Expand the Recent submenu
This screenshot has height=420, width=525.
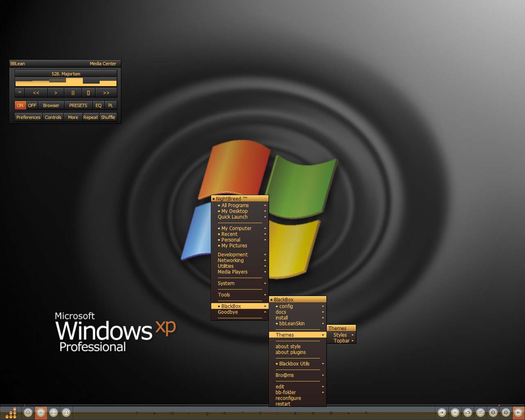240,234
